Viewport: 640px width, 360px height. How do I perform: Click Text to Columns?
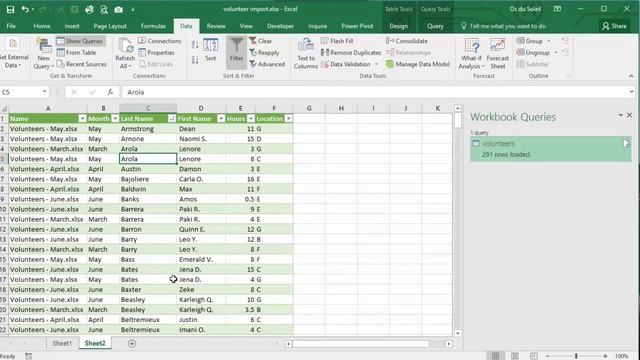[306, 53]
